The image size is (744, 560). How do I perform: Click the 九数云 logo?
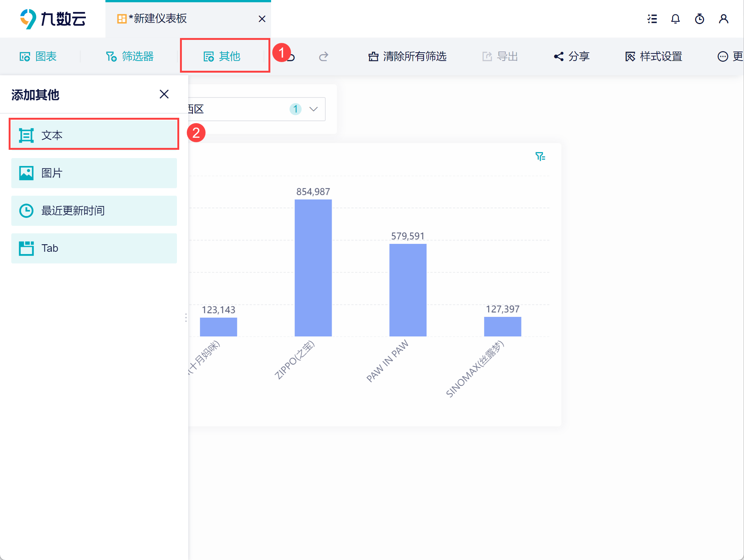[x=53, y=19]
